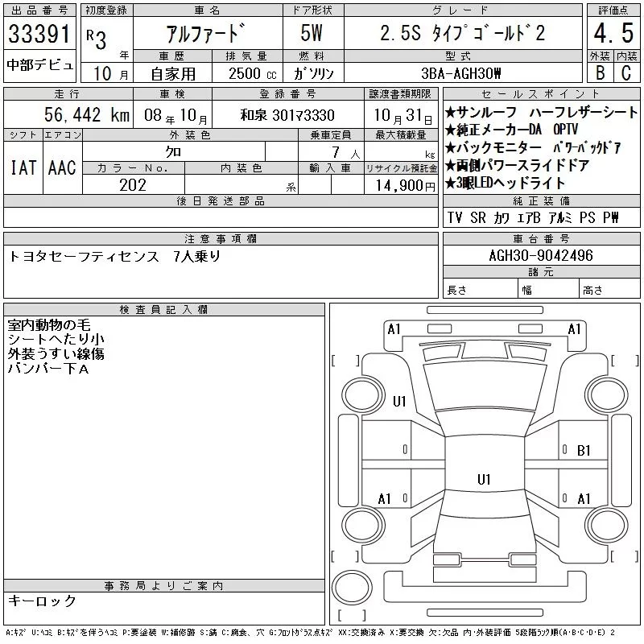Click first registration year R3

pyautogui.click(x=97, y=39)
